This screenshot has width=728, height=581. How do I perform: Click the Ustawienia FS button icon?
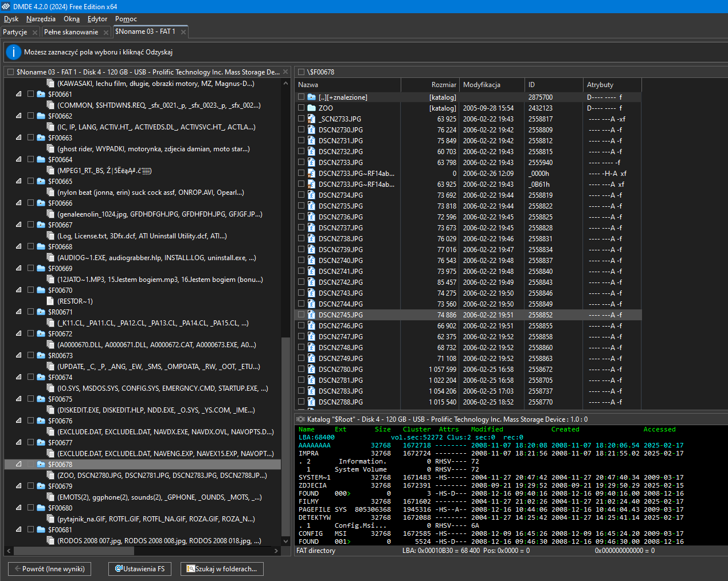pyautogui.click(x=119, y=568)
